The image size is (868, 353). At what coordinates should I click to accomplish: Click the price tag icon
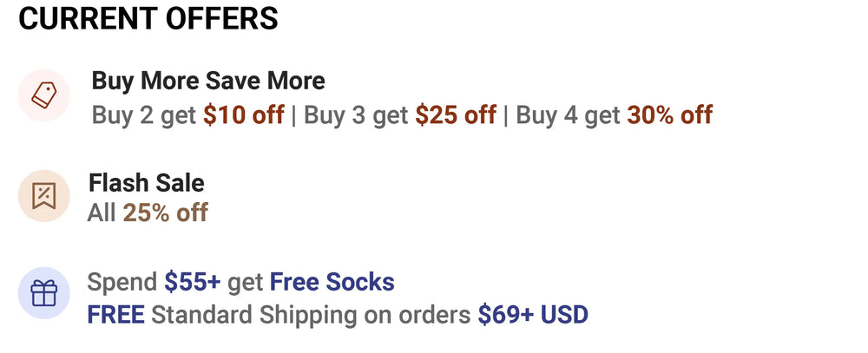pos(43,95)
